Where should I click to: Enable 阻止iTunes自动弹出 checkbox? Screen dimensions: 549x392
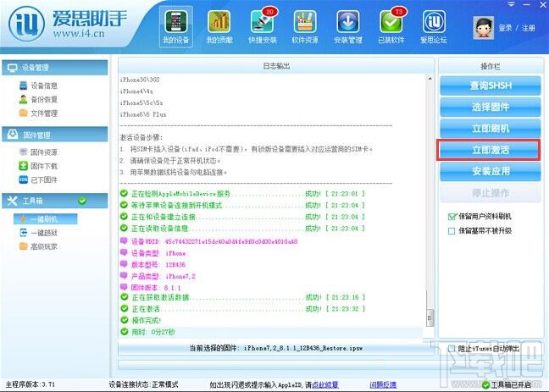pyautogui.click(x=452, y=349)
